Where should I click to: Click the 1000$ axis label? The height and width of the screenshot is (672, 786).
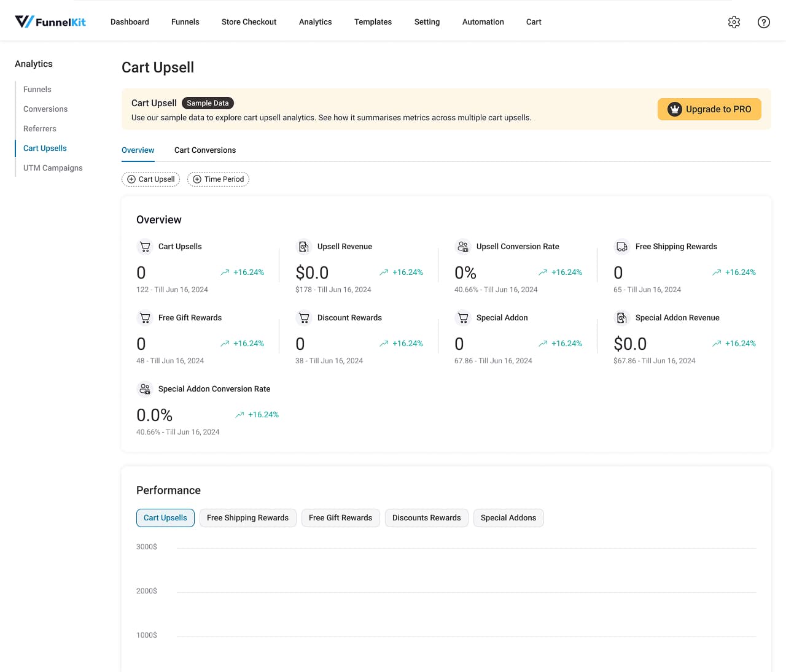pos(147,635)
